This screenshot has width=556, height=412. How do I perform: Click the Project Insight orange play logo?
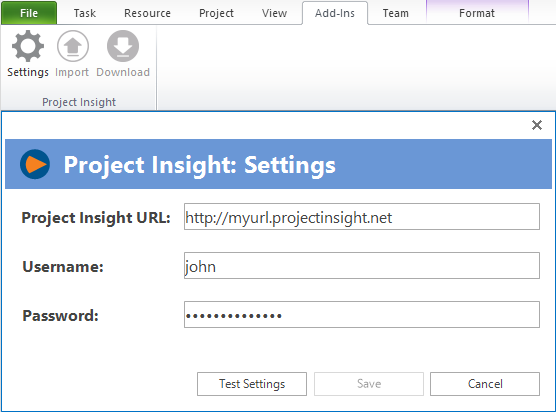point(35,164)
